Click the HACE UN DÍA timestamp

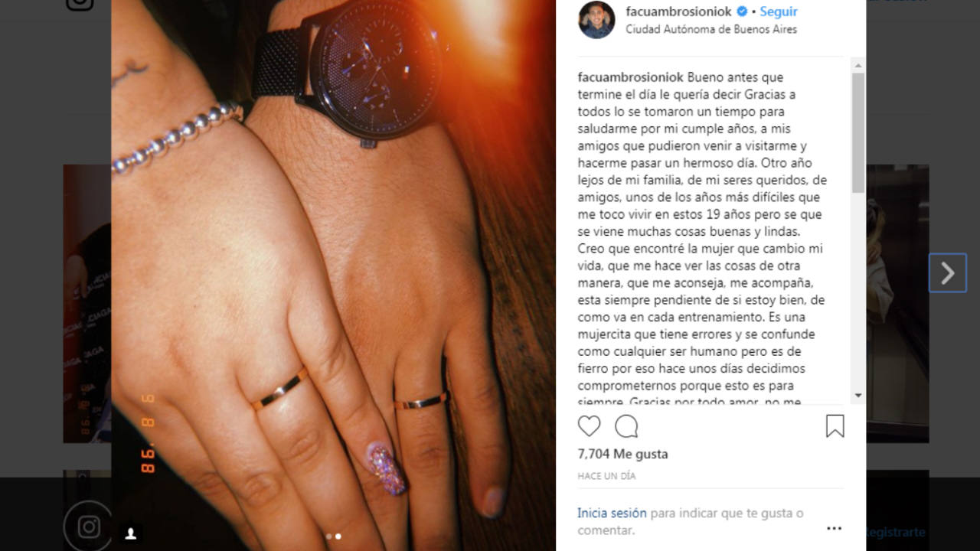(x=606, y=476)
